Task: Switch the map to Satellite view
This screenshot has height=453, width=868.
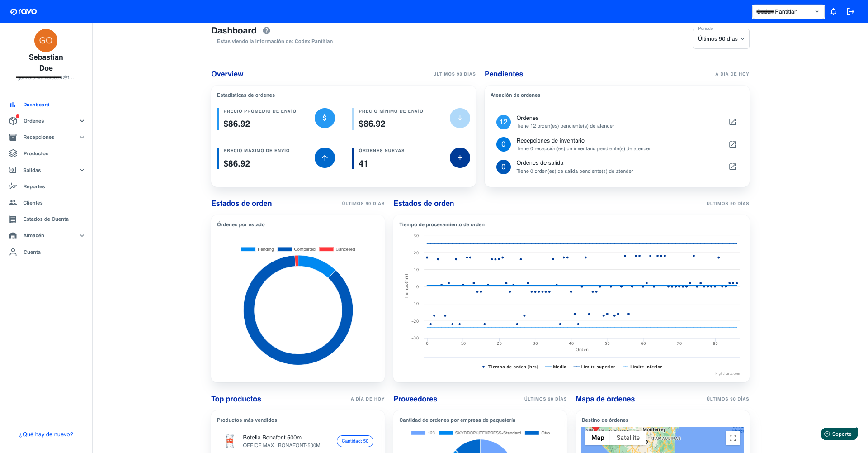Action: 628,438
